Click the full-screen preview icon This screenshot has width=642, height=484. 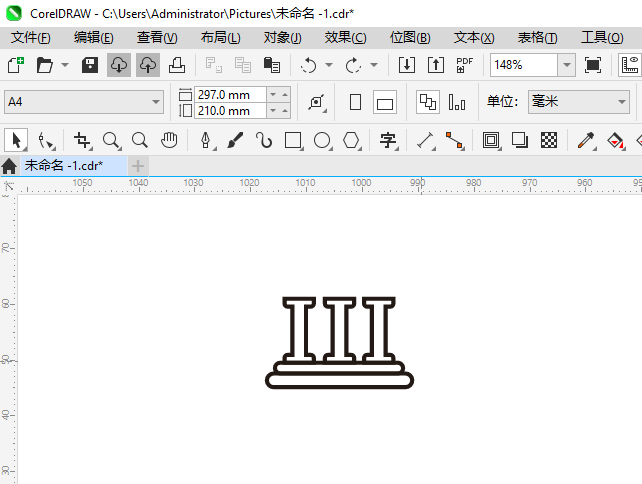(593, 65)
